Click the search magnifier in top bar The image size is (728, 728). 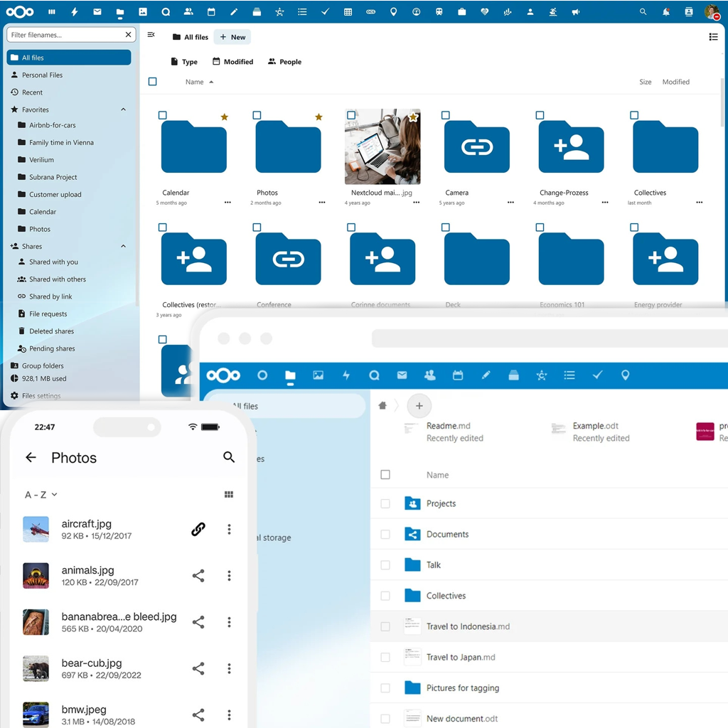[x=643, y=12]
